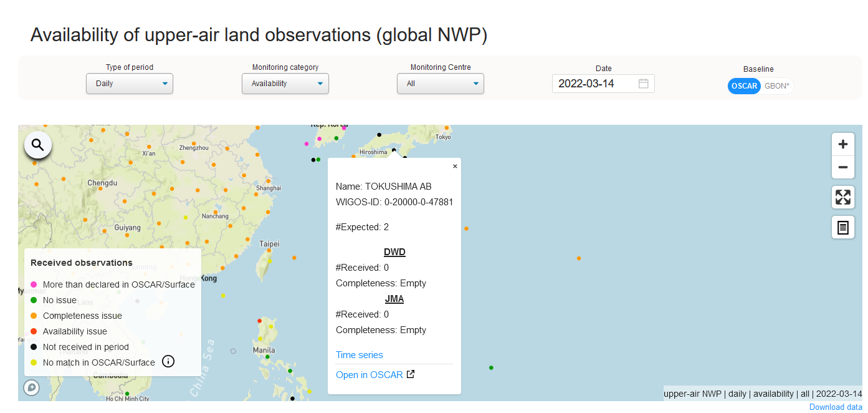Click the pink legend dot
The width and height of the screenshot is (868, 413).
34,284
